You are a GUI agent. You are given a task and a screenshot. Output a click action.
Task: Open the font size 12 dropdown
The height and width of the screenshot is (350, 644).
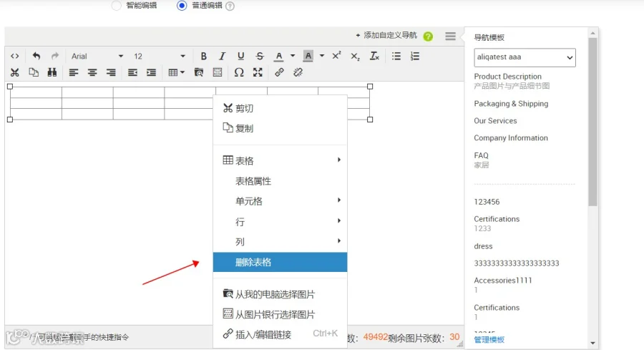tap(160, 57)
